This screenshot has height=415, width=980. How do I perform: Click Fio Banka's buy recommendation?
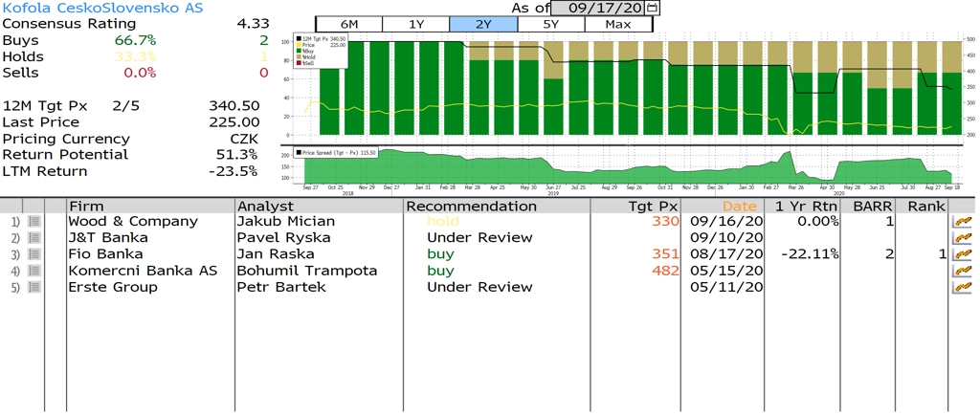[440, 254]
